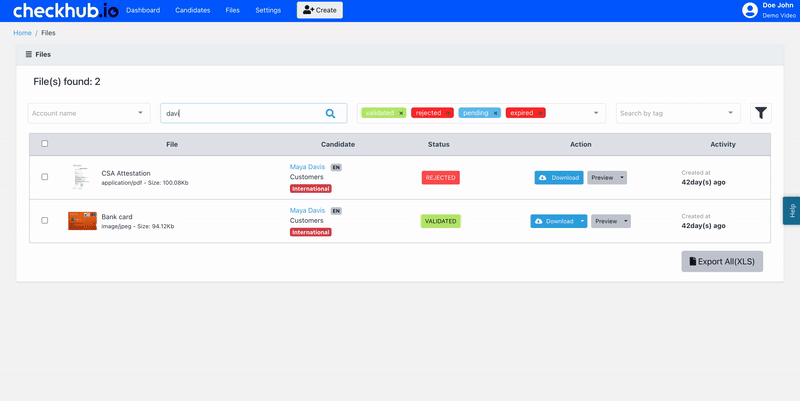Expand the Account name dropdown
Screen dimensions: 800x401
[x=140, y=114]
